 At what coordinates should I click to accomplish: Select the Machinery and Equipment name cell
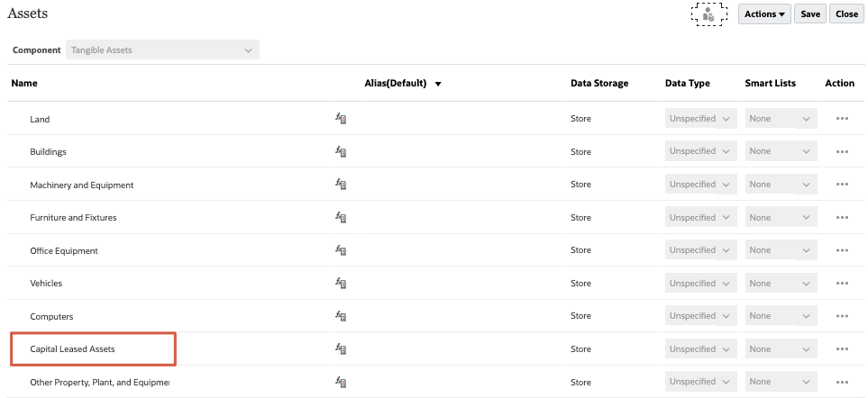[x=82, y=185]
